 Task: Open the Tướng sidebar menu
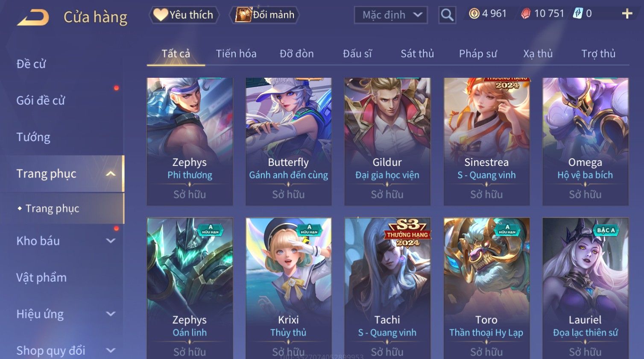coord(33,137)
